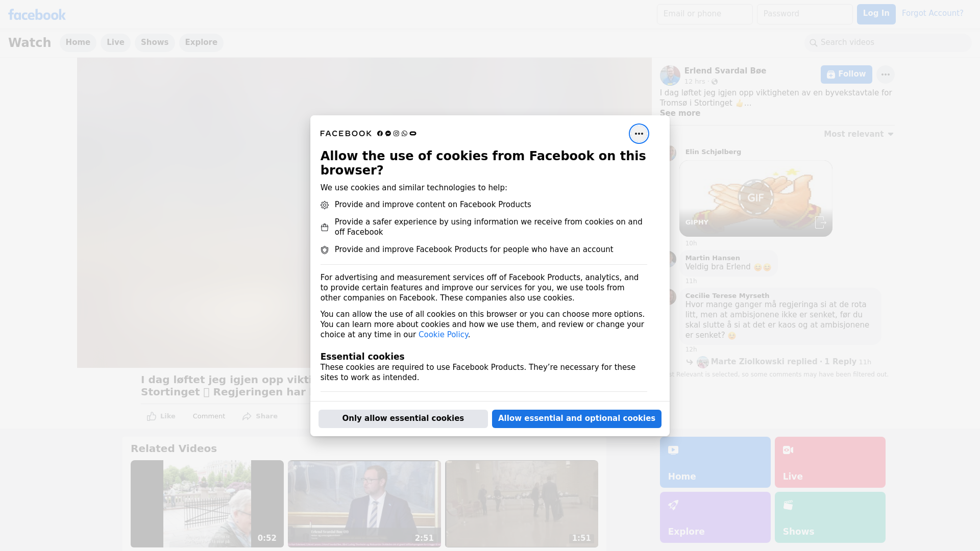Click the public globe privacy icon
The image size is (980, 551).
[715, 82]
